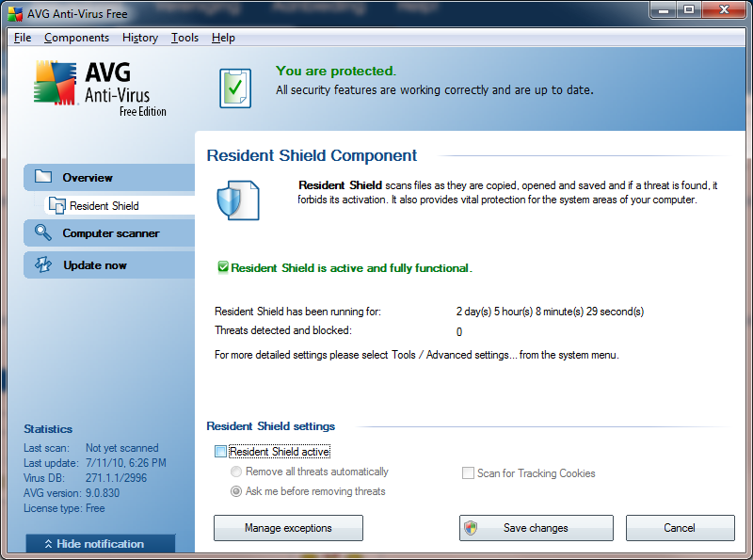Screen dimensions: 753x560
Task: Click the Last update '7/11/10, 6:26 PM' value
Action: coord(126,463)
